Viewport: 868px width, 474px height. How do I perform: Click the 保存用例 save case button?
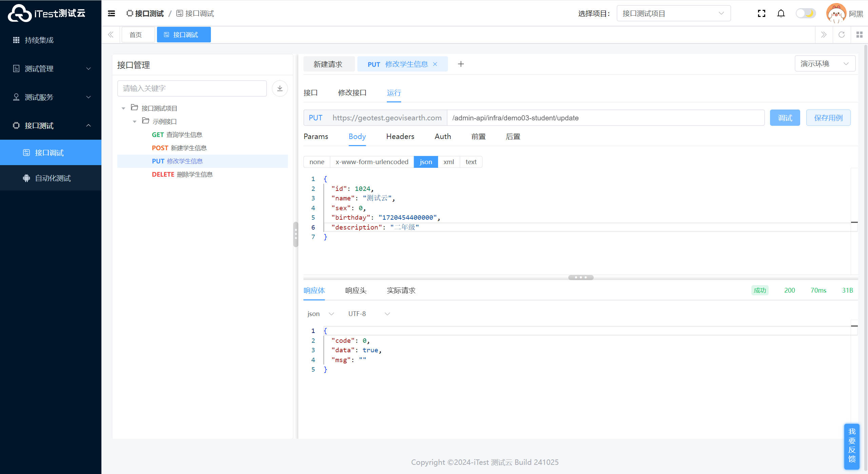pyautogui.click(x=828, y=118)
